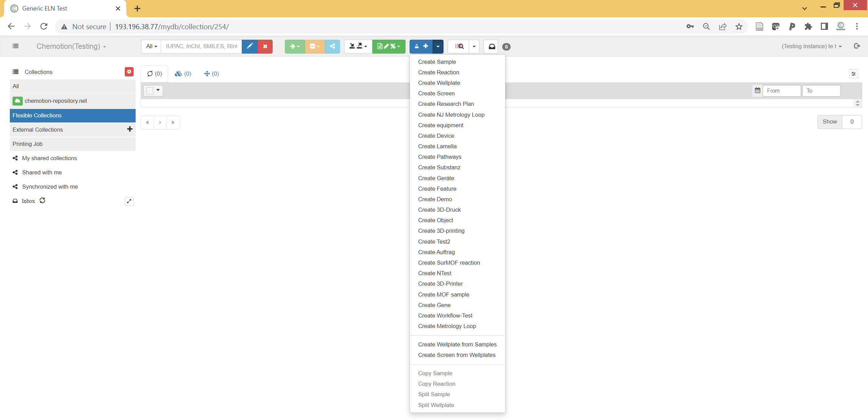Image resolution: width=868 pixels, height=420 pixels.
Task: Open the 'All' search scope dropdown
Action: coord(151,46)
